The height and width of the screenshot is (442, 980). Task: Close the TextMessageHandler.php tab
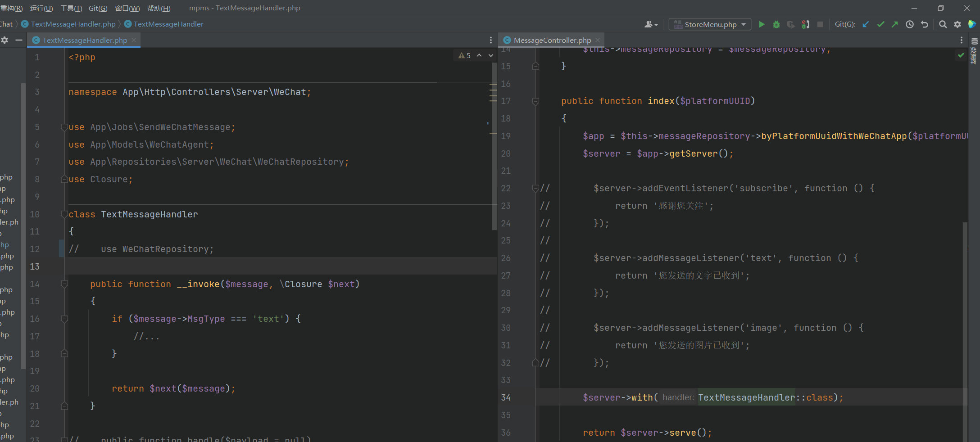point(134,40)
